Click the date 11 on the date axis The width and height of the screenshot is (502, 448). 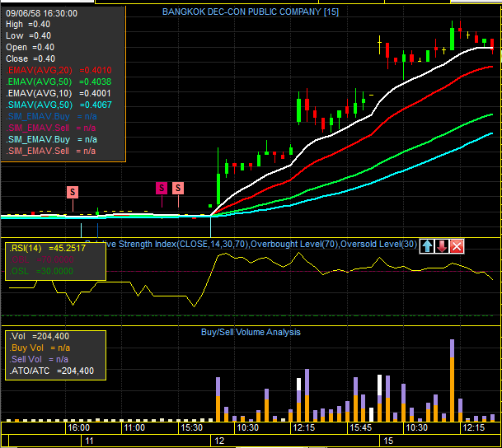tap(89, 441)
